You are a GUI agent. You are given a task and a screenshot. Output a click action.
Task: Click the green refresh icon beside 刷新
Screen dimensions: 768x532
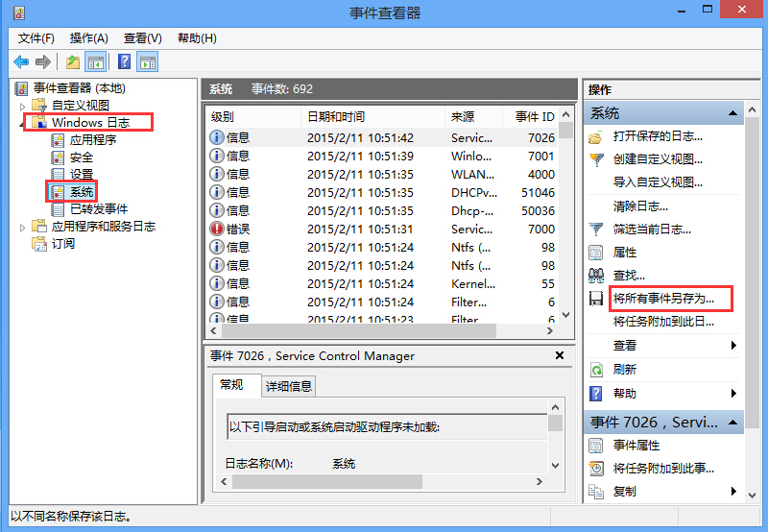(596, 370)
